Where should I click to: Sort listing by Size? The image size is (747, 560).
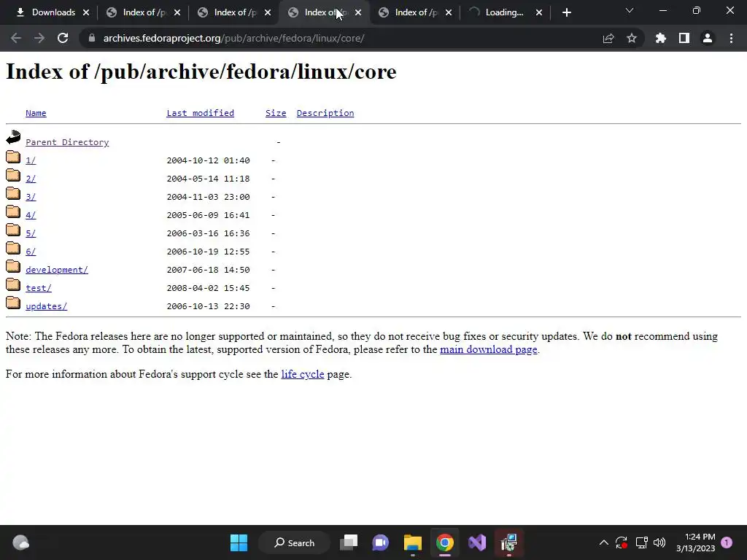click(276, 113)
